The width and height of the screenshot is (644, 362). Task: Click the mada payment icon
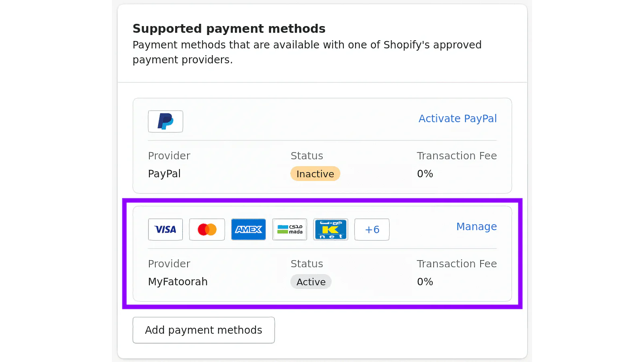pyautogui.click(x=290, y=230)
